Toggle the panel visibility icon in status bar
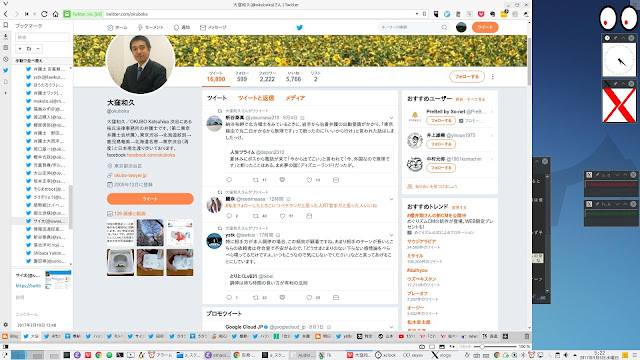This screenshot has width=640, height=360. point(5,347)
